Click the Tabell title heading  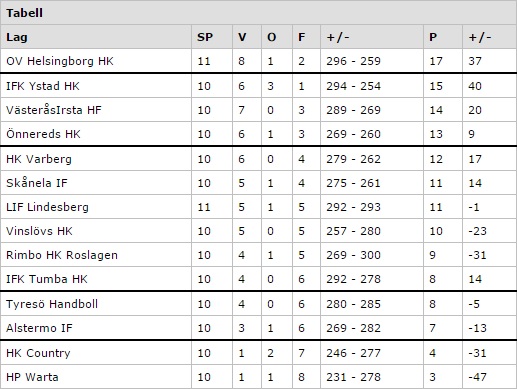click(24, 13)
